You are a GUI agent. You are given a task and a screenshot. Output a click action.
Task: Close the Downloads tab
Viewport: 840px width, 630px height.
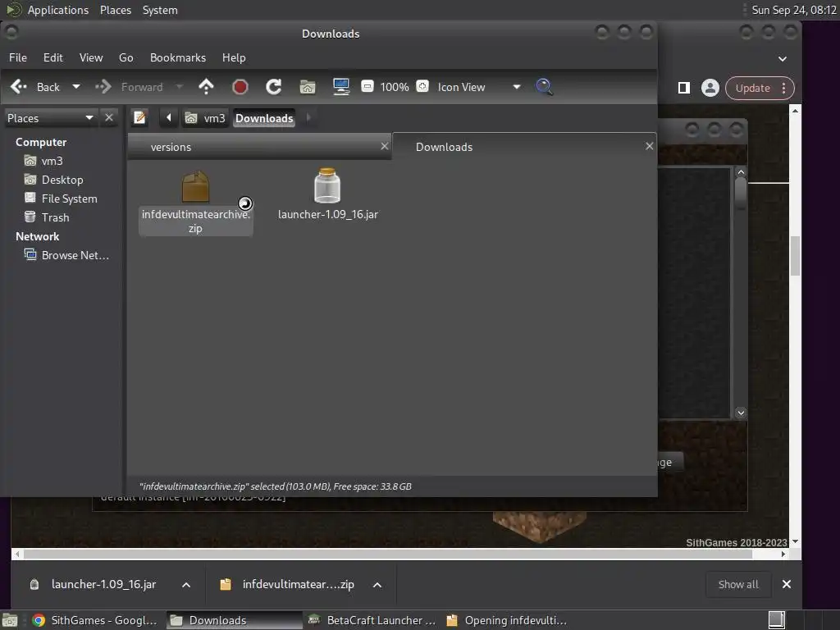coord(650,146)
